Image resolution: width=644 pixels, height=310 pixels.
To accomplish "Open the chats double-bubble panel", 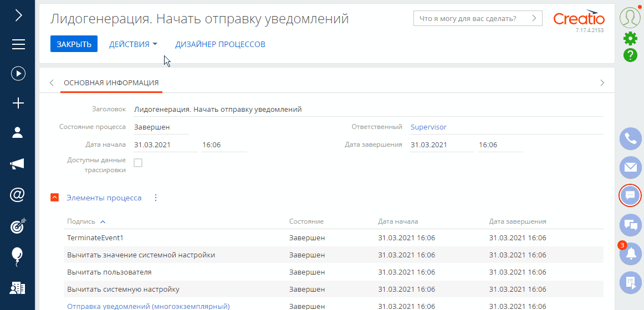I will pos(630,224).
